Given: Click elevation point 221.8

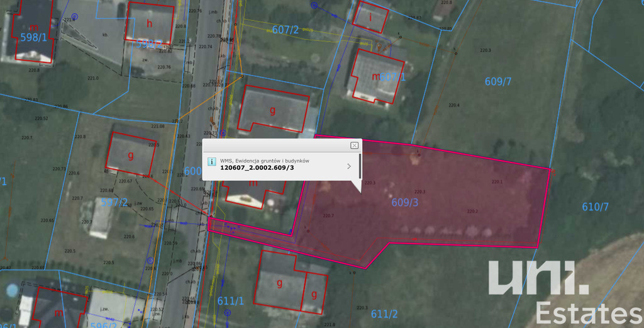Looking at the screenshot, I should click(330, 324).
